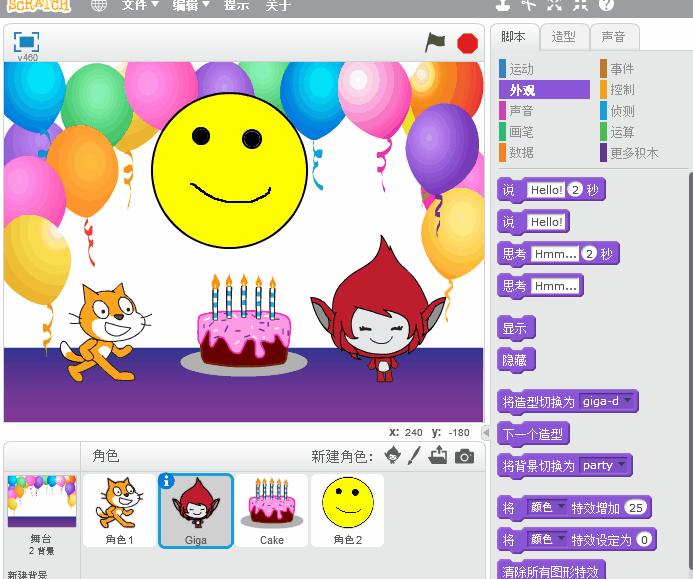The width and height of the screenshot is (693, 579).
Task: Click the Scratch logo
Action: [x=39, y=5]
